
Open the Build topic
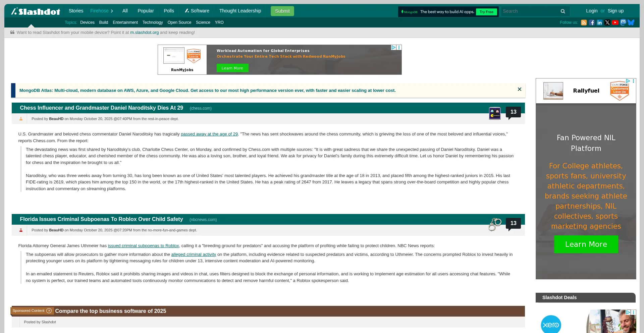104,22
